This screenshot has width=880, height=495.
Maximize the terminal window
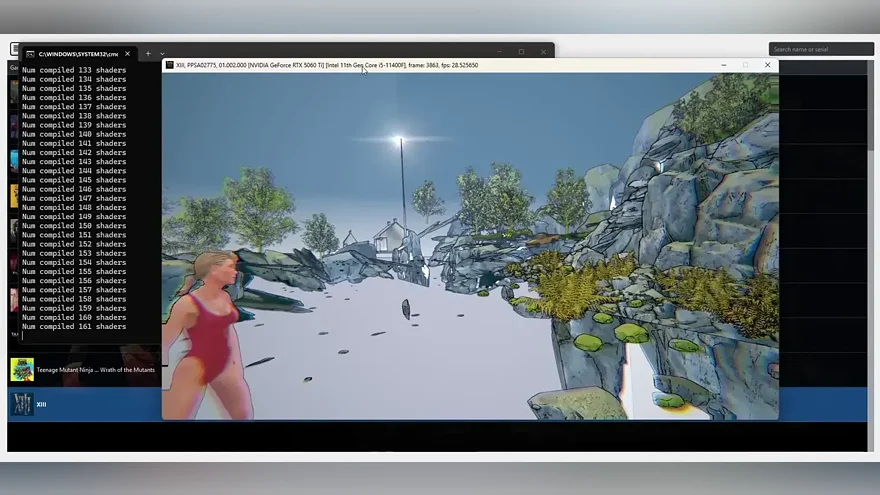coord(521,52)
